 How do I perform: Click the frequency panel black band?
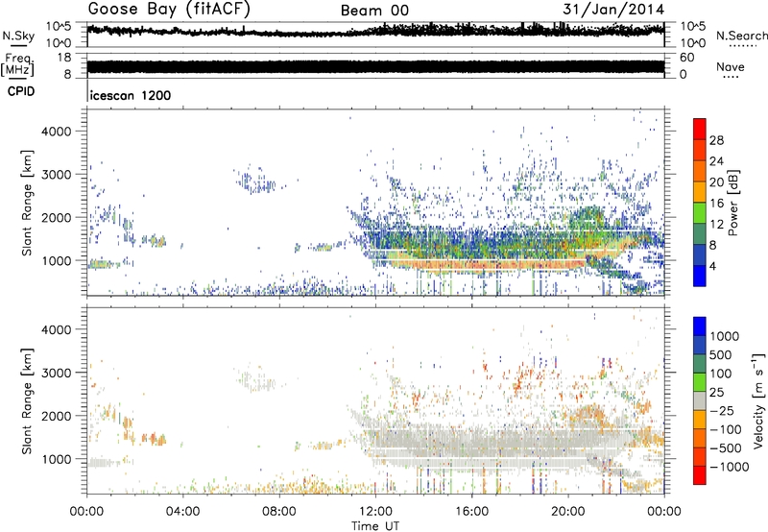375,66
